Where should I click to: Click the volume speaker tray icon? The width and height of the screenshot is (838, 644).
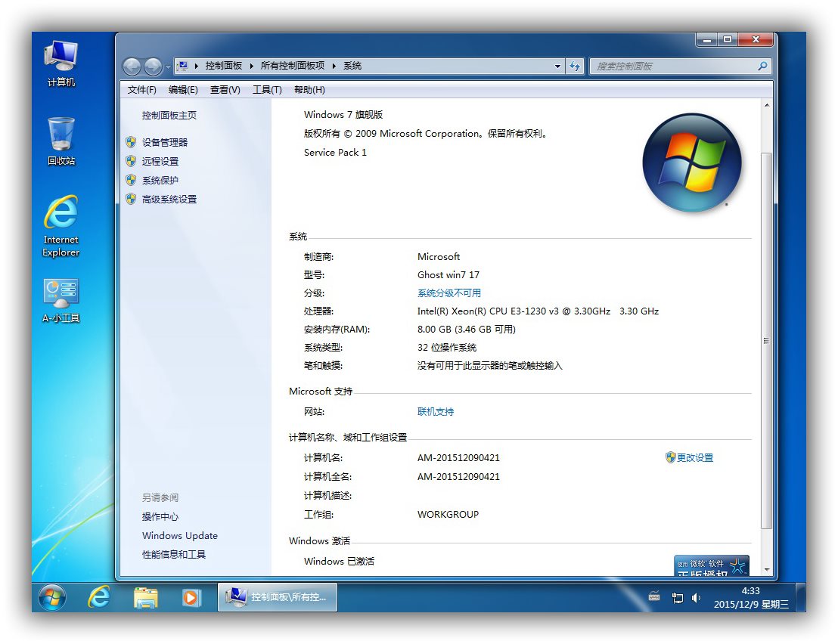[696, 598]
